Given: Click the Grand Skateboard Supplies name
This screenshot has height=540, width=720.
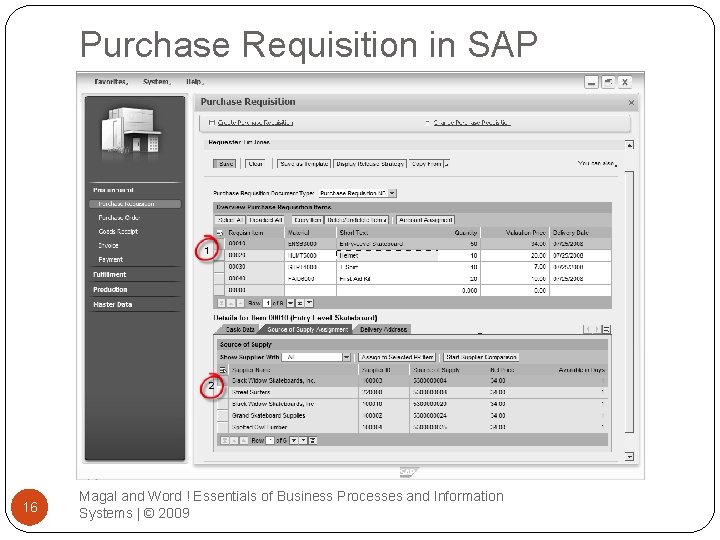Looking at the screenshot, I should coord(268,416).
